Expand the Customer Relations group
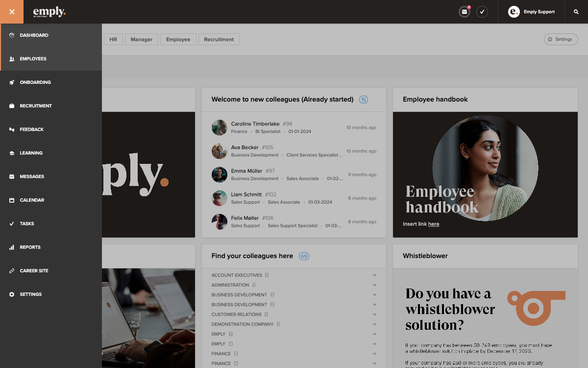 pos(294,315)
